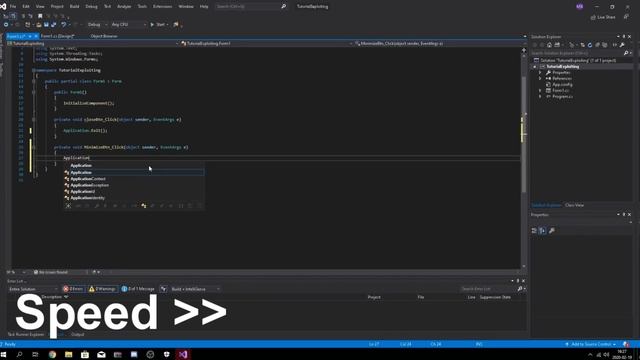Click the Save toolbar icon
Screen dimensions: 640x360
[x=46, y=24]
